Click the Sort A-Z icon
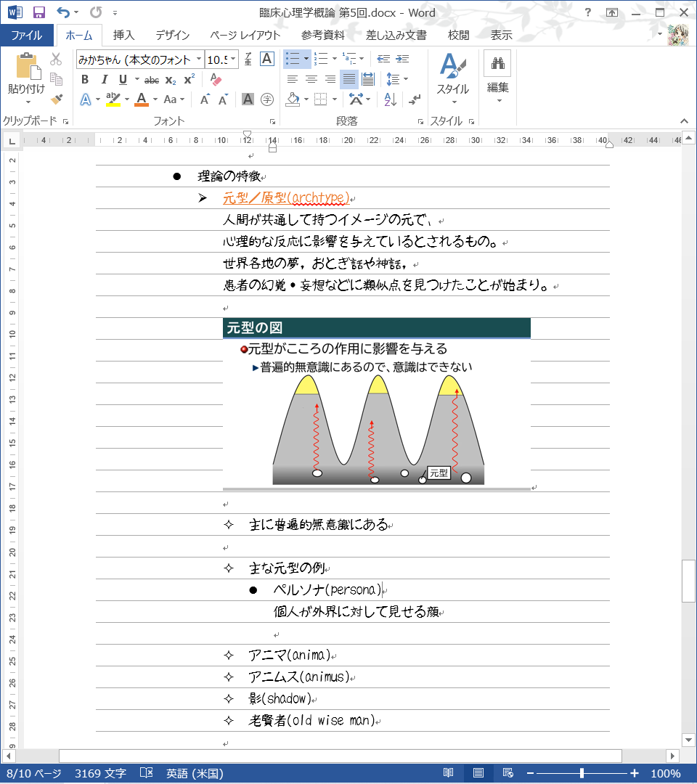 tap(390, 99)
